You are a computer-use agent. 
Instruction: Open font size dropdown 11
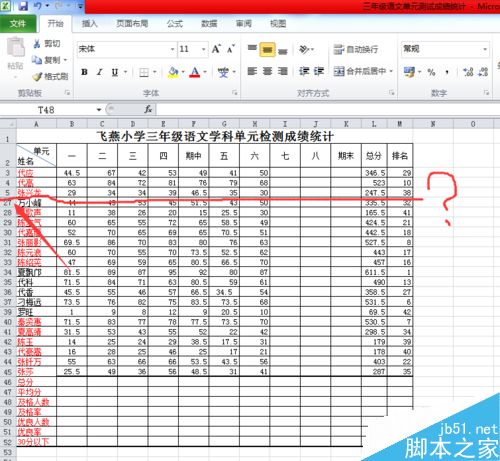[204, 49]
